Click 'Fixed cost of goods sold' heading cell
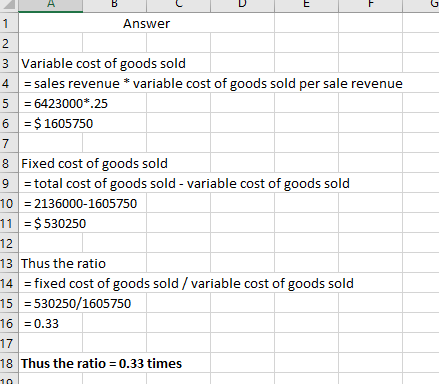439x384 pixels. point(94,163)
